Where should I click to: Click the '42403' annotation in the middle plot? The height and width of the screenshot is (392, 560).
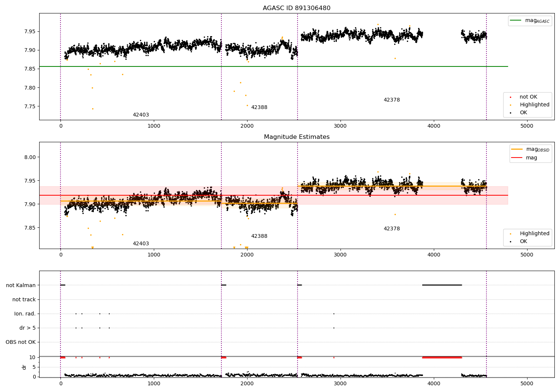tap(141, 244)
